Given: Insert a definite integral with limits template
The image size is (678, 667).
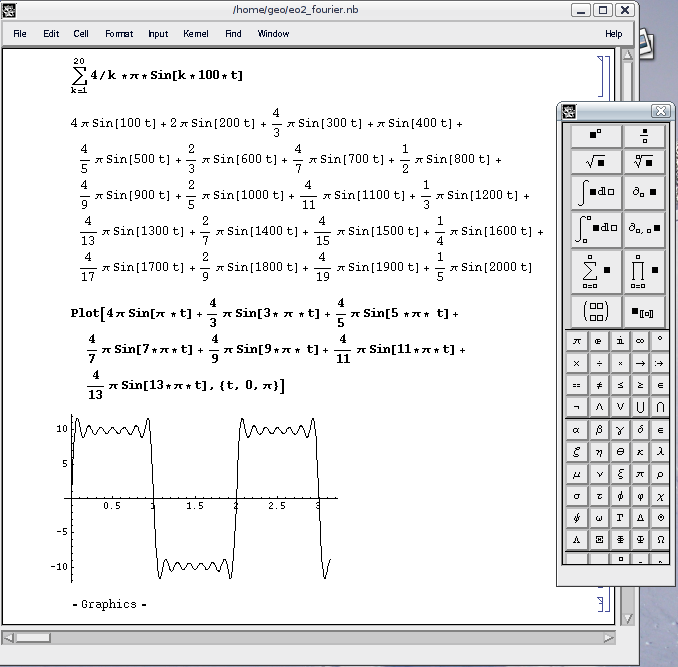Looking at the screenshot, I should click(x=596, y=230).
